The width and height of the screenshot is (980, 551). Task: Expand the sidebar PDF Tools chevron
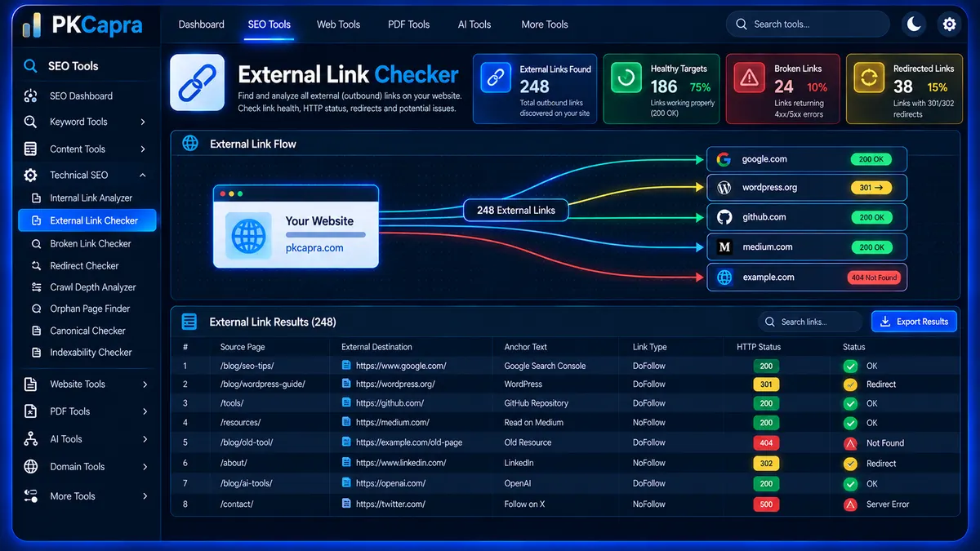pyautogui.click(x=145, y=411)
